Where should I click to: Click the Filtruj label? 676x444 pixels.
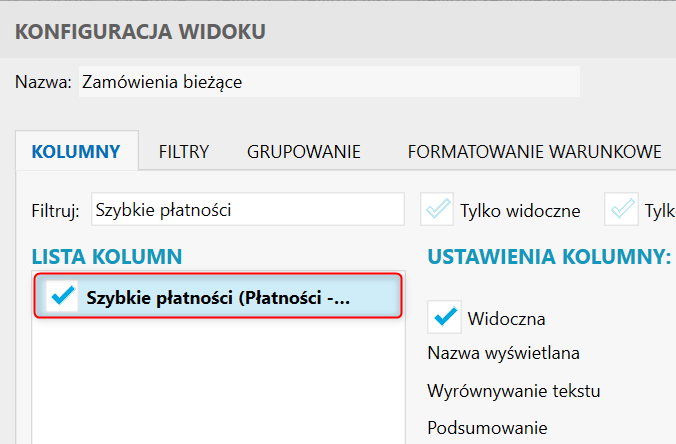point(56,211)
